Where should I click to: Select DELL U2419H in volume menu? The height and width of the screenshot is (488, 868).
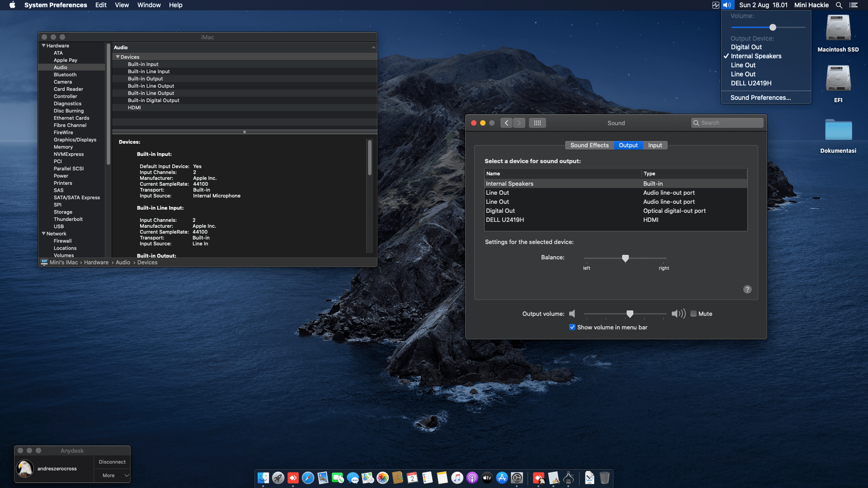751,83
